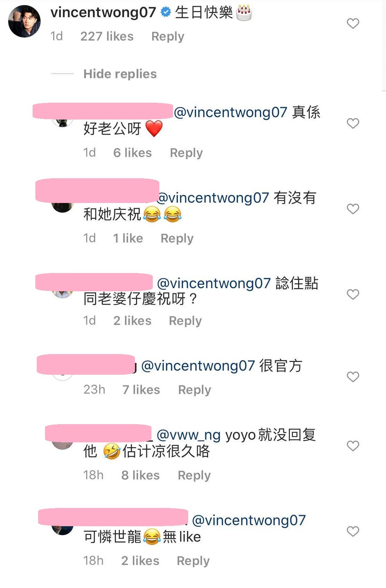
Task: Tap the heart on the 真係好老公呀 reply
Action: pos(353,123)
